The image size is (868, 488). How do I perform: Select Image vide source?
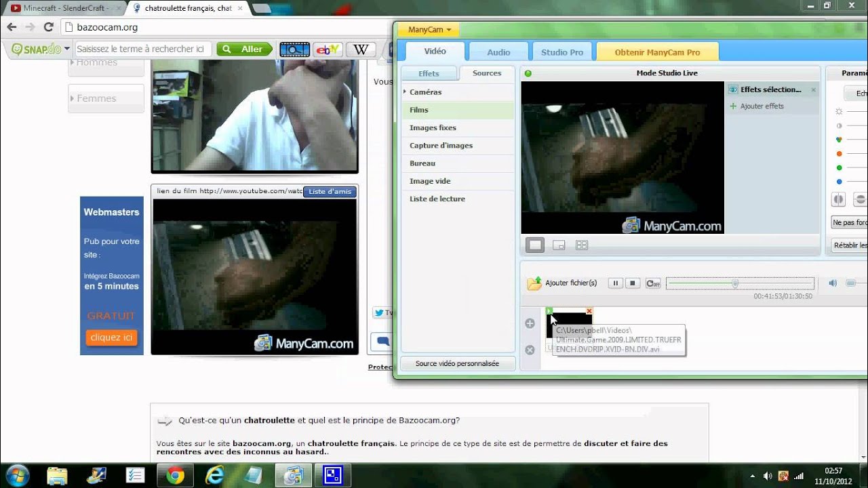coord(458,181)
